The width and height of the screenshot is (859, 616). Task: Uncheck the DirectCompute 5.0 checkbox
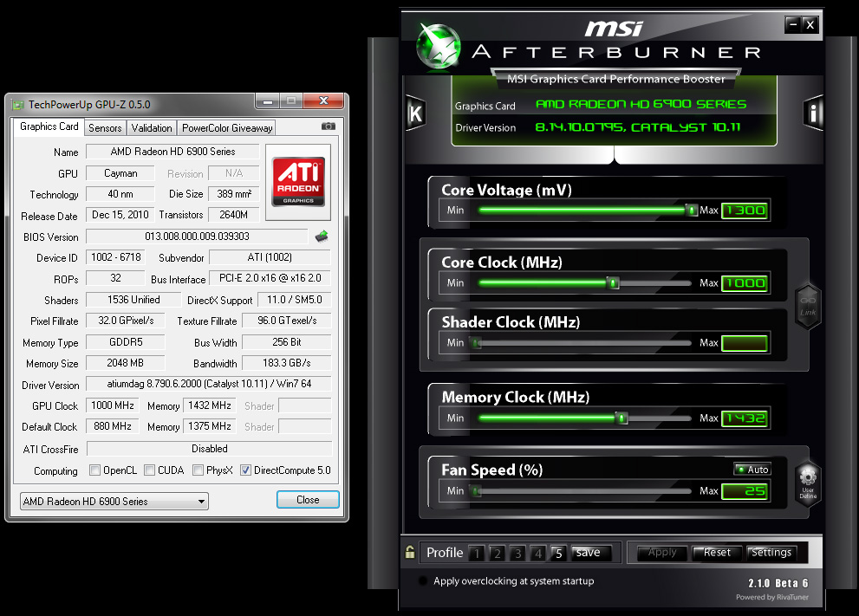pos(246,470)
